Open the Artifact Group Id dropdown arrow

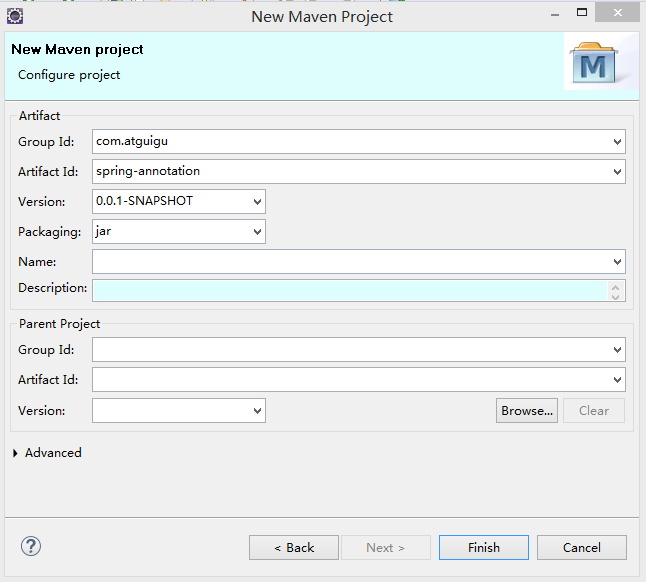click(617, 142)
